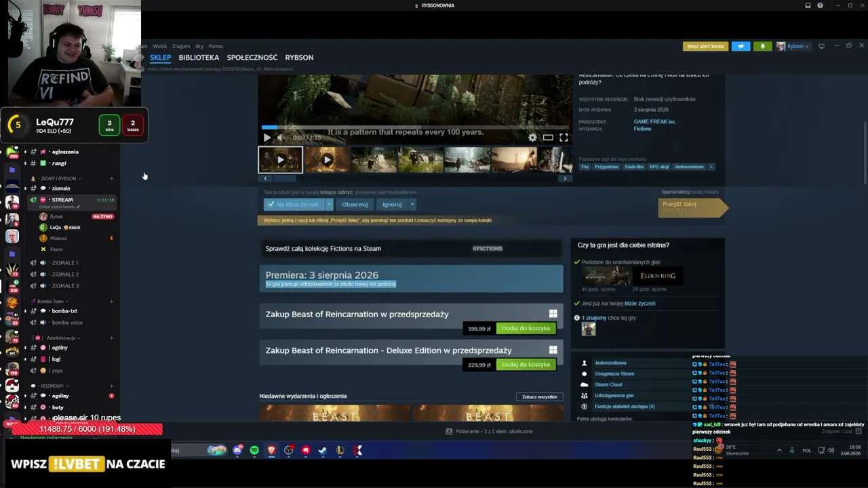The height and width of the screenshot is (488, 868).
Task: Open the wishlist button dropdown arrow
Action: (330, 204)
